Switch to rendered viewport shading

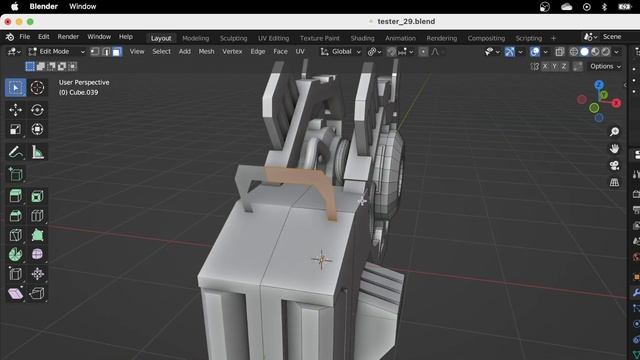click(606, 52)
